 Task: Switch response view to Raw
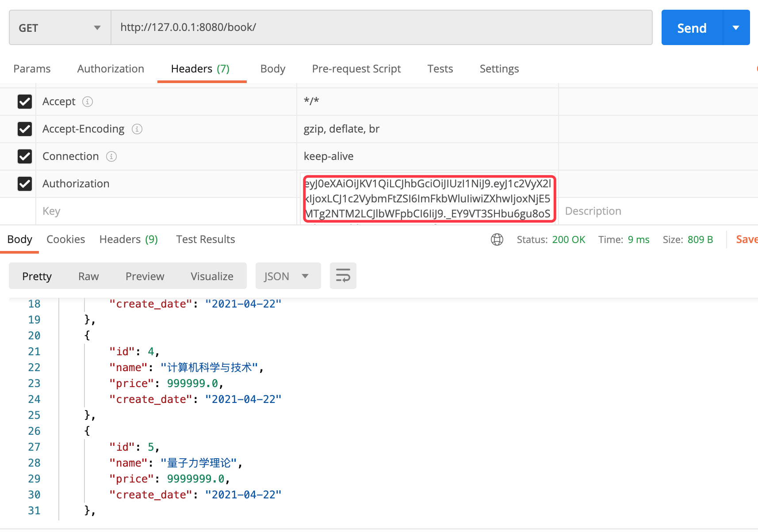(x=88, y=276)
